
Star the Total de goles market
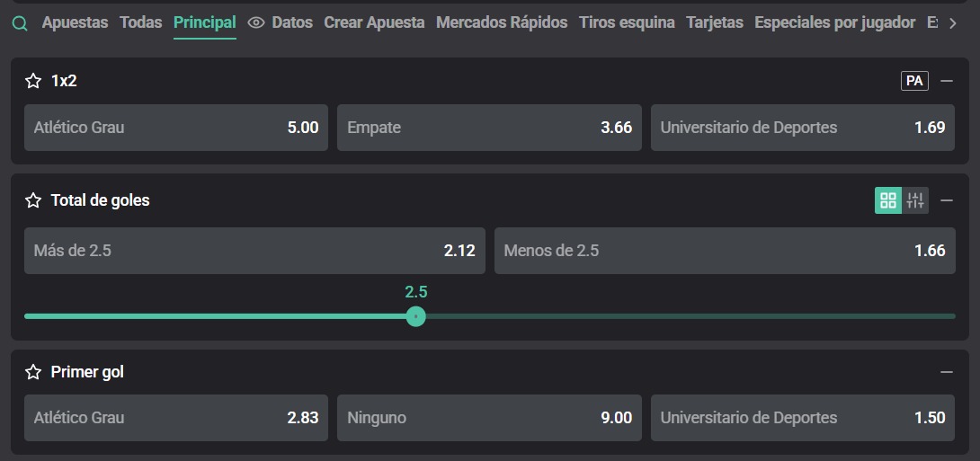(33, 200)
